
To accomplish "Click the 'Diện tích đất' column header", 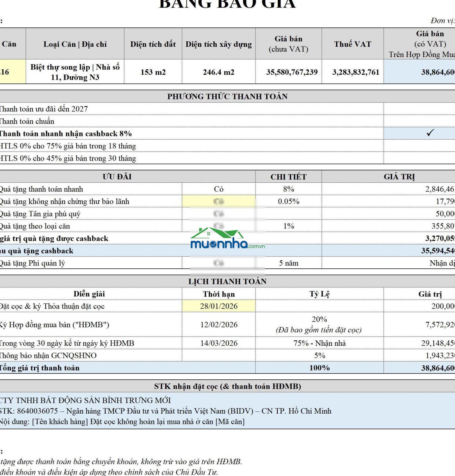I will (153, 44).
